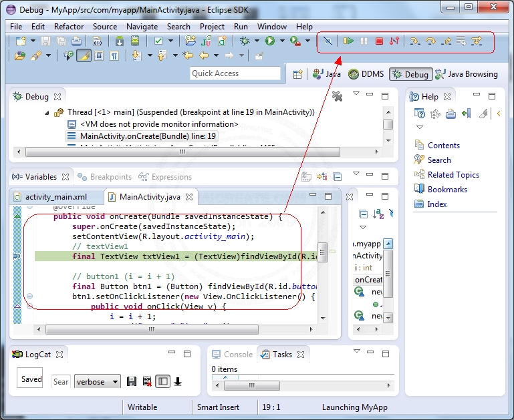
Task: Open the Debug view menu triangle
Action: [x=356, y=93]
